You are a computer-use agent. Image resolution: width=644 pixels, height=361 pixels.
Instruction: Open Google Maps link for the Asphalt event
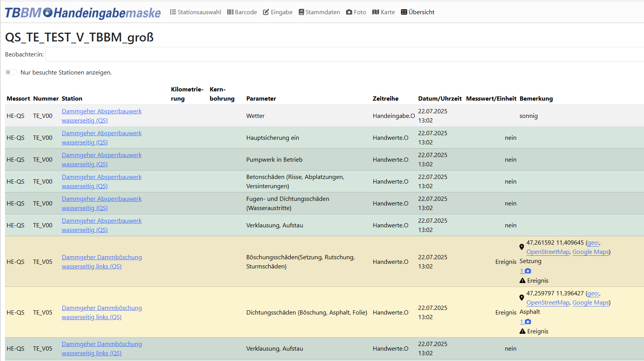point(591,303)
